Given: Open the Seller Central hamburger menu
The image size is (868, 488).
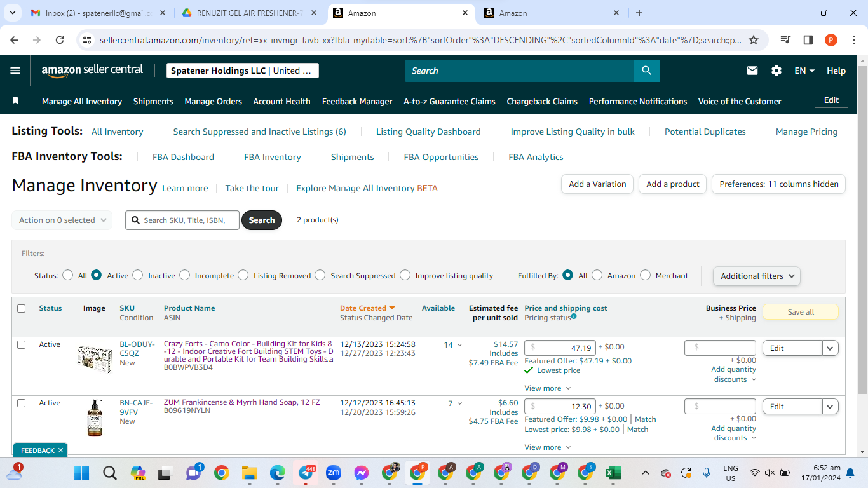Looking at the screenshot, I should (15, 71).
